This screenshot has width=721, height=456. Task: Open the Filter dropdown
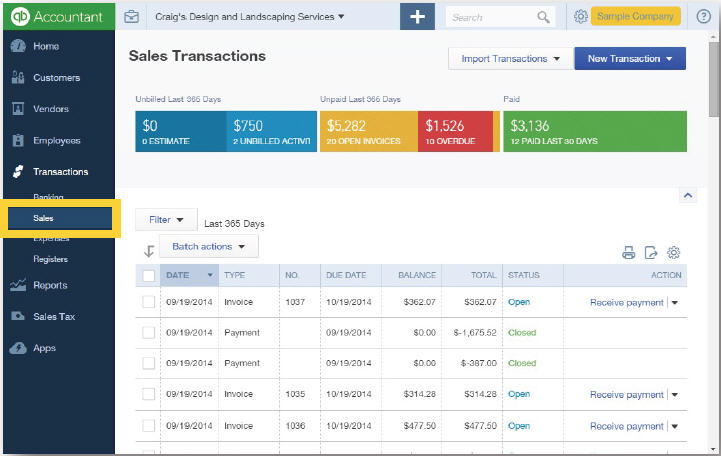[x=166, y=219]
